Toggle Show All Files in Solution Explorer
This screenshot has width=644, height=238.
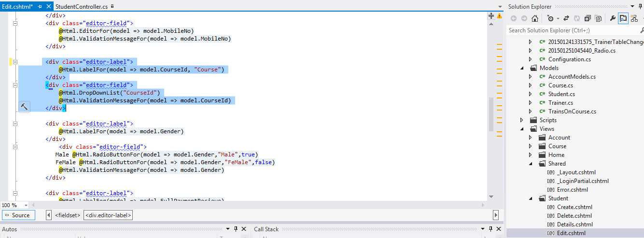click(x=599, y=18)
